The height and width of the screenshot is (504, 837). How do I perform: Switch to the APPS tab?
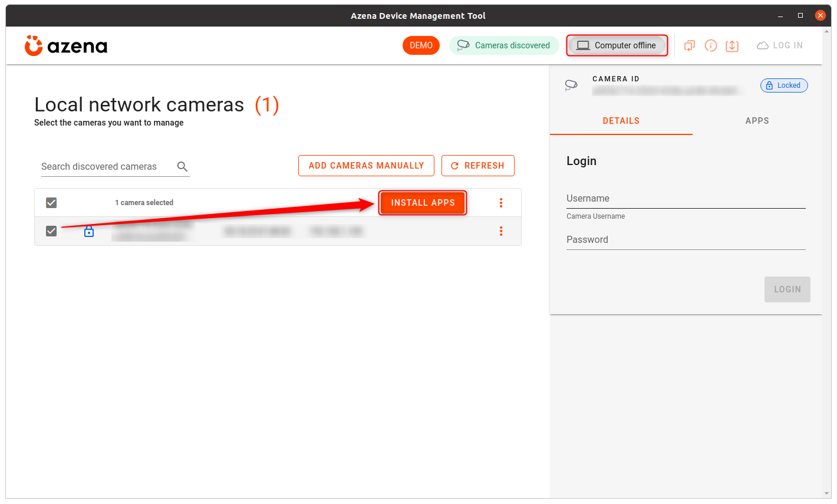click(757, 121)
